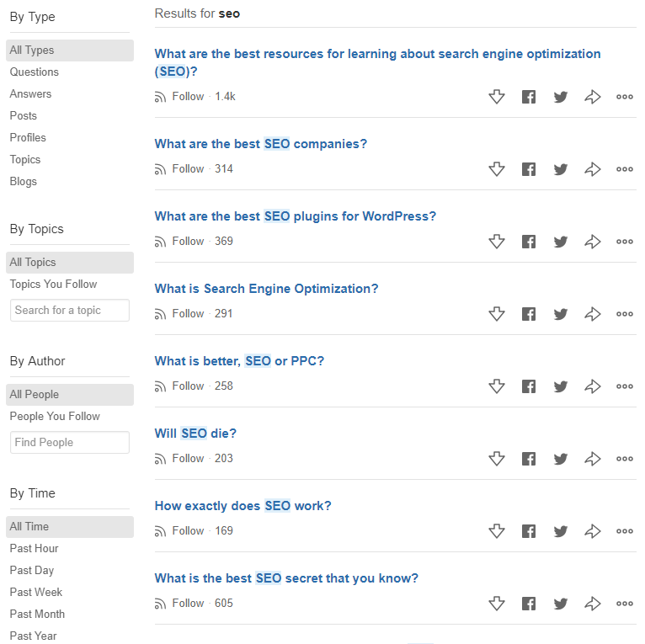645x644 pixels.
Task: Downvote 'What is Search Engine Optimization?'
Action: (x=497, y=314)
